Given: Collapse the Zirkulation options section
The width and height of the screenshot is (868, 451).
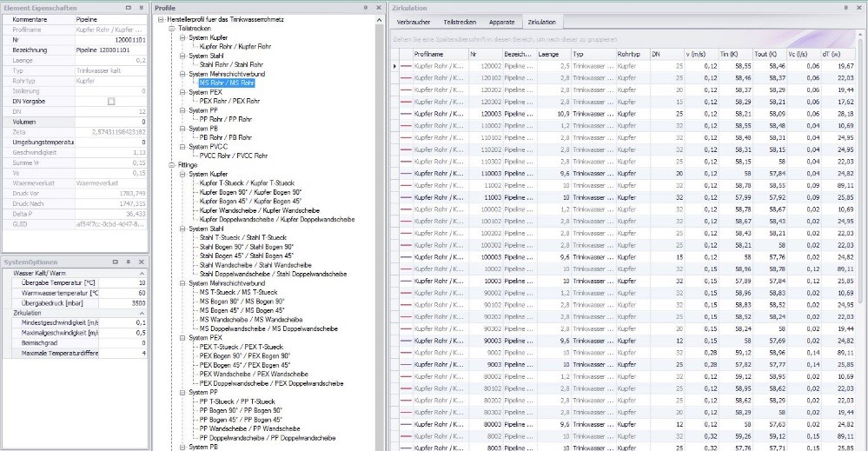Looking at the screenshot, I should (x=142, y=313).
